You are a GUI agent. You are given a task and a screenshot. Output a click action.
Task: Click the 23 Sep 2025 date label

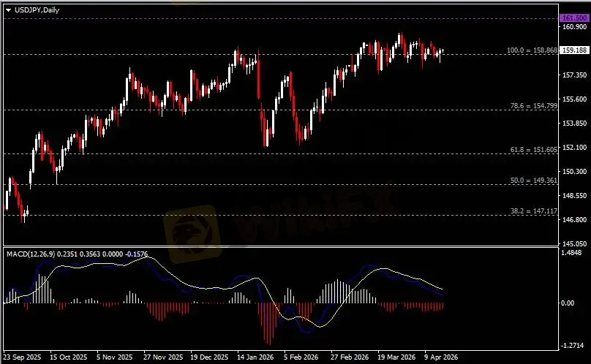22,357
